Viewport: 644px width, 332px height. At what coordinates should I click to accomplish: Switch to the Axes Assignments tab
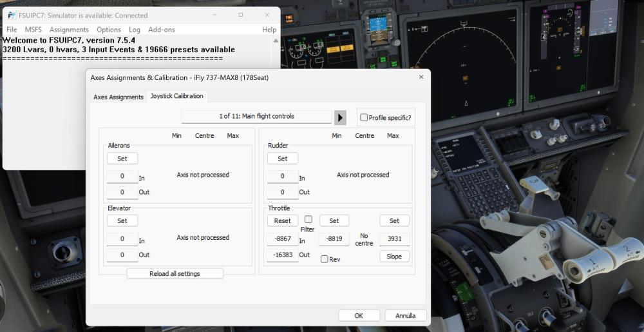point(118,97)
